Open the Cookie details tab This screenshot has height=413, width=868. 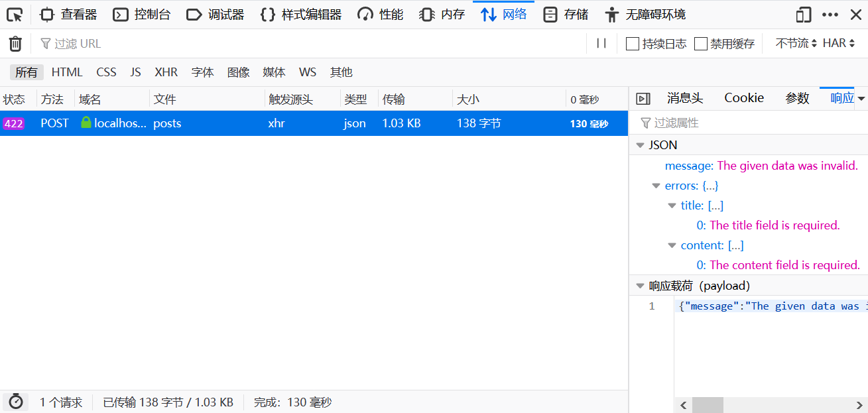click(744, 98)
